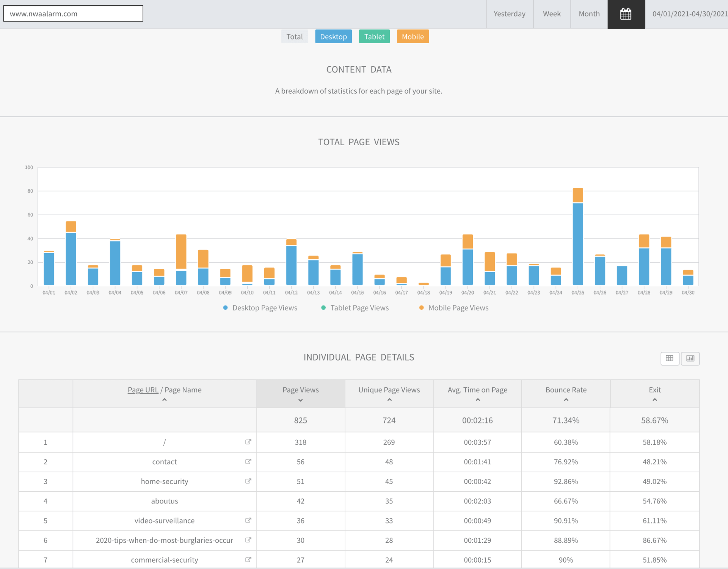728x569 pixels.
Task: Sort by Bounce Rate column
Action: click(x=566, y=393)
